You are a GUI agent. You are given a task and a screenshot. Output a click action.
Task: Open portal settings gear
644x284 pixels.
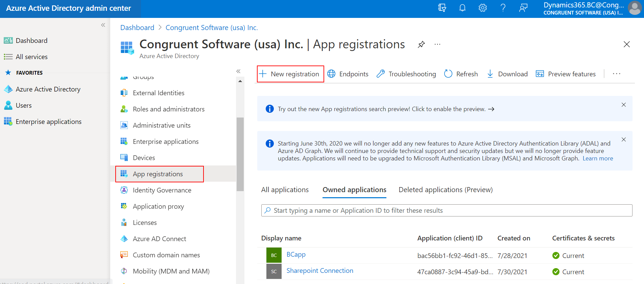point(482,8)
